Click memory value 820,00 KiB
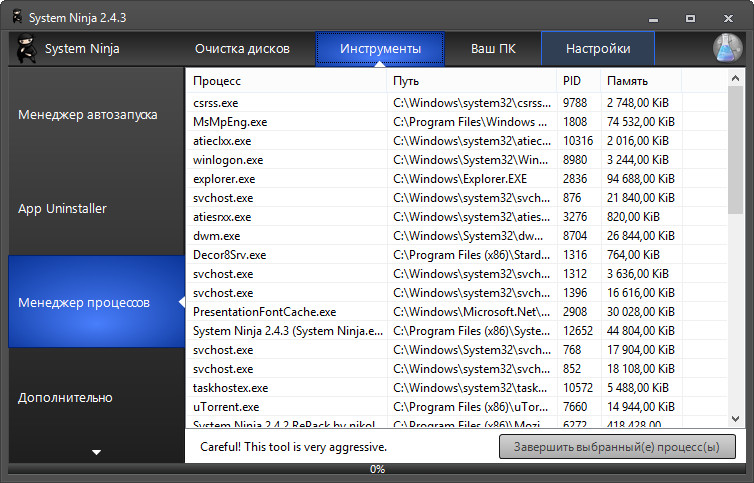754x483 pixels. coord(633,217)
